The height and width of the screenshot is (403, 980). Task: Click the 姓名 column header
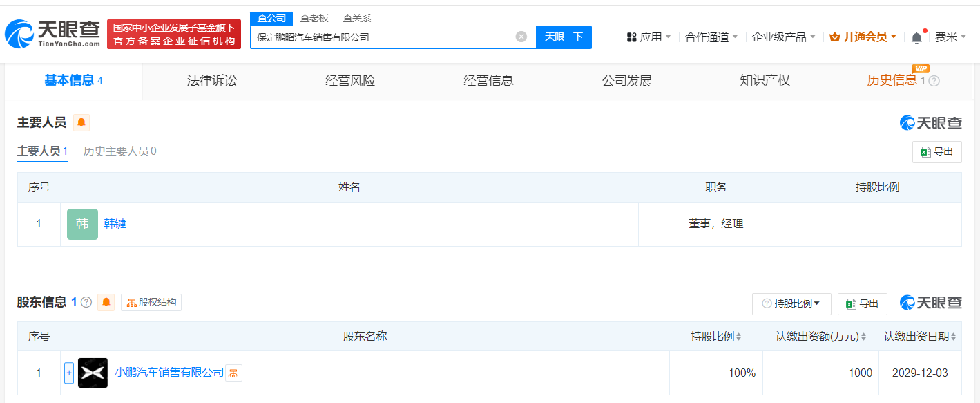click(349, 187)
